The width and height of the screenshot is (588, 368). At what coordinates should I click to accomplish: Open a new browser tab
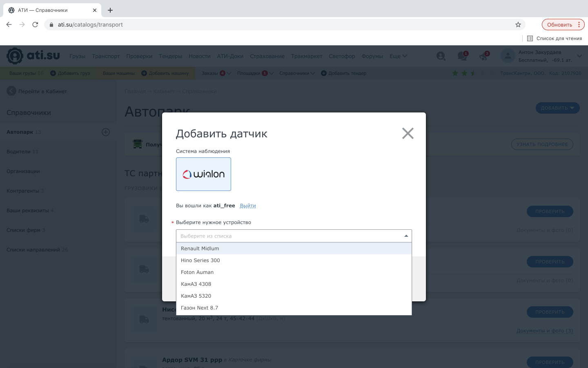coord(110,10)
